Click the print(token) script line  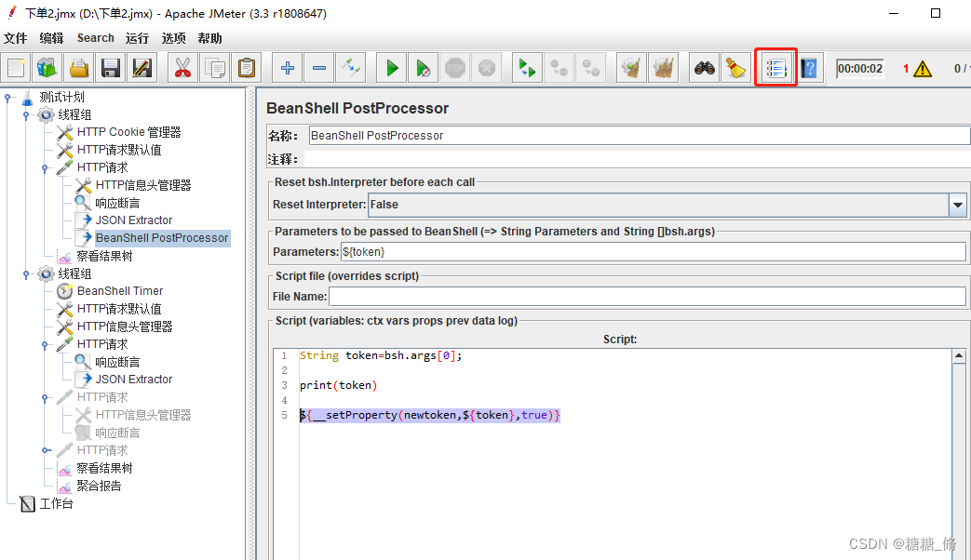[x=338, y=385]
